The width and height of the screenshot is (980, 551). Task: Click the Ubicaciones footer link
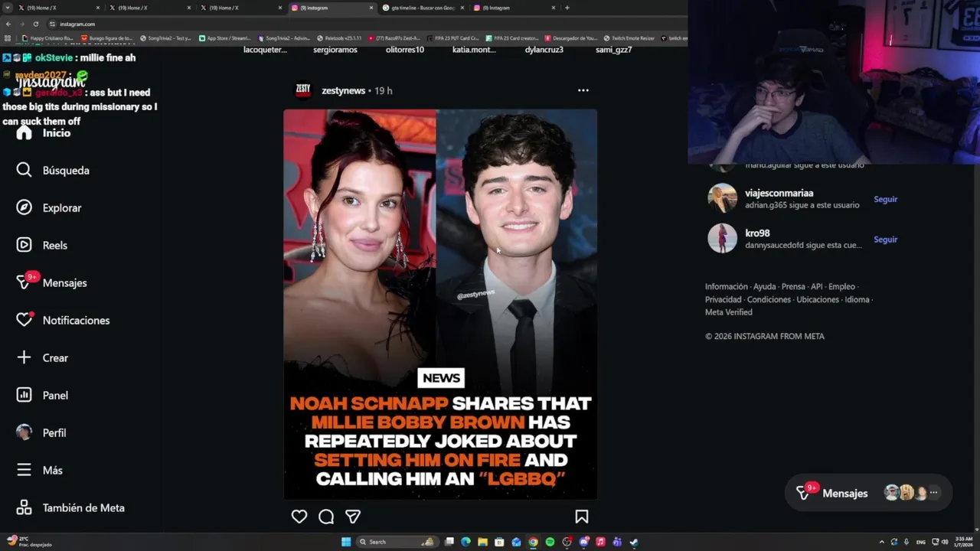pos(818,300)
